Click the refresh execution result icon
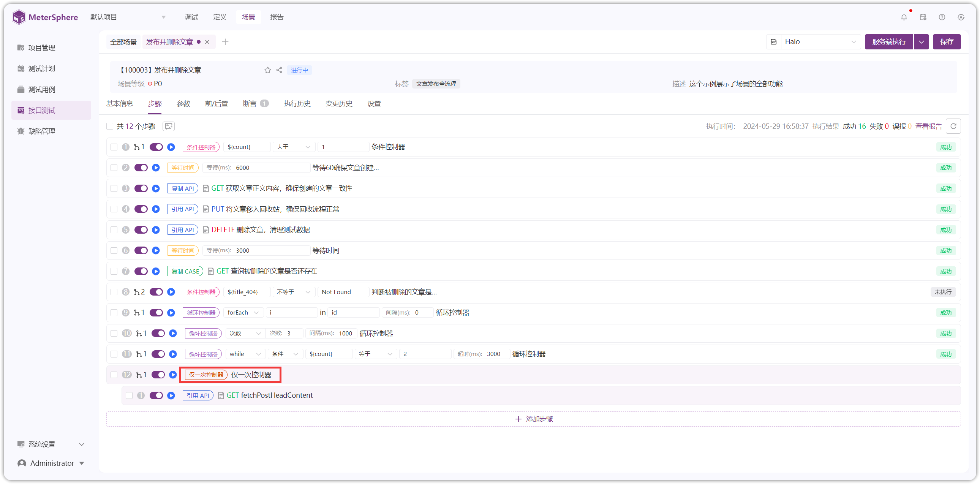The width and height of the screenshot is (980, 484). [x=953, y=127]
